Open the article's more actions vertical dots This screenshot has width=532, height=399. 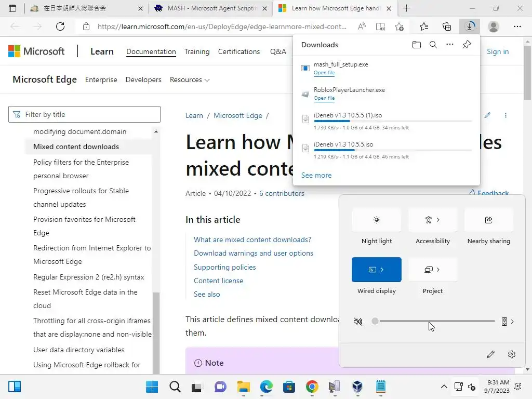click(x=506, y=115)
